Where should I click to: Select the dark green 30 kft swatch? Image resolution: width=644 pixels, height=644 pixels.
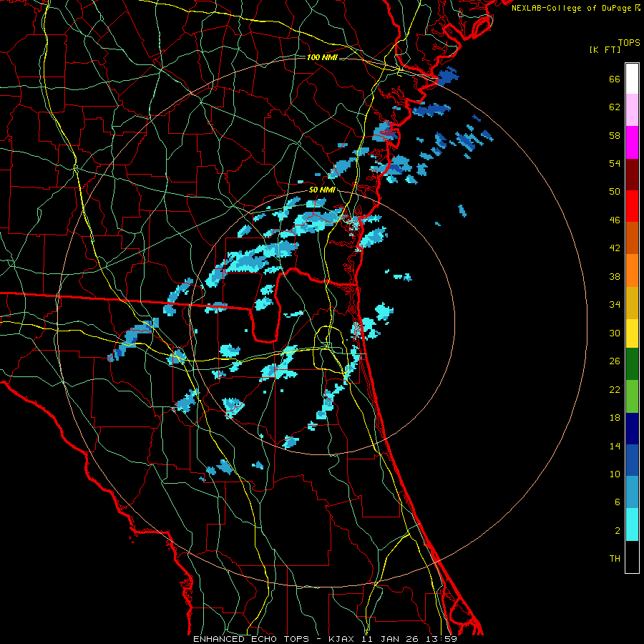pos(632,364)
